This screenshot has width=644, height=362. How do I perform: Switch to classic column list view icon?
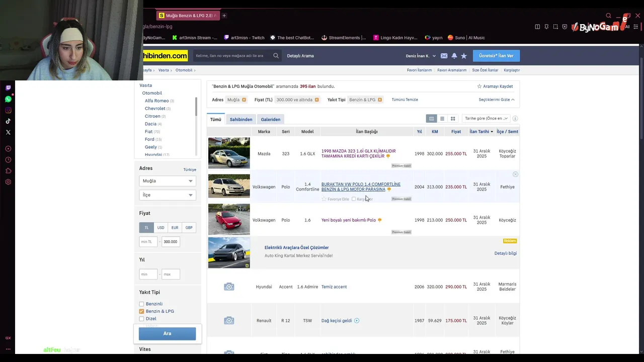point(431,119)
